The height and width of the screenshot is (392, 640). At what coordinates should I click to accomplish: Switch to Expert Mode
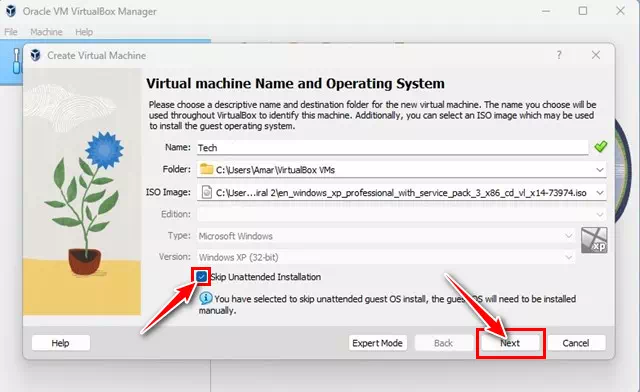pos(378,343)
